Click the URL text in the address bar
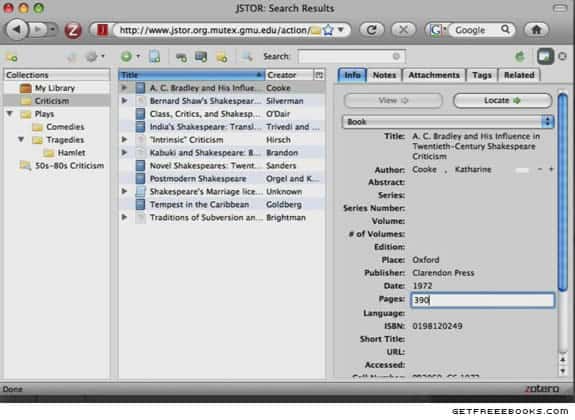 (x=214, y=30)
